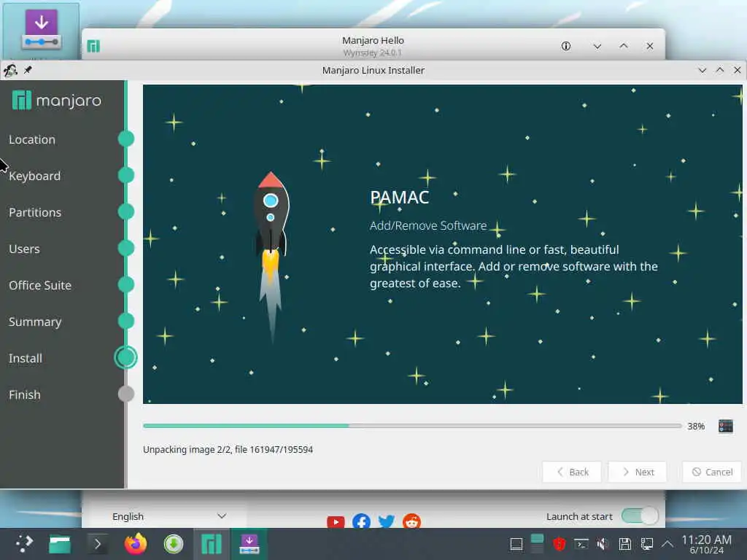The height and width of the screenshot is (560, 747).
Task: Click the show desktop tray icon
Action: [516, 544]
